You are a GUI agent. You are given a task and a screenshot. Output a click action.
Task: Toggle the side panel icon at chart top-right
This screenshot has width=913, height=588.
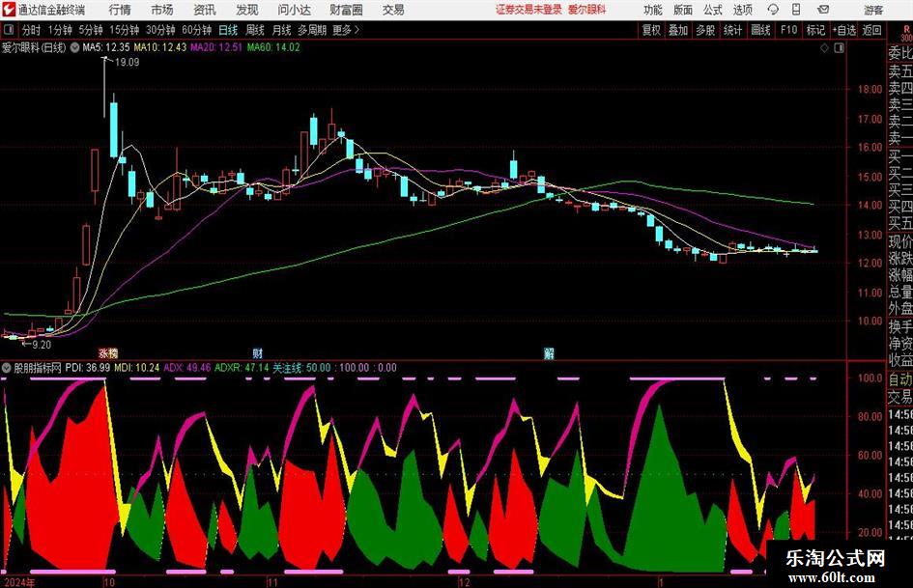pos(839,48)
